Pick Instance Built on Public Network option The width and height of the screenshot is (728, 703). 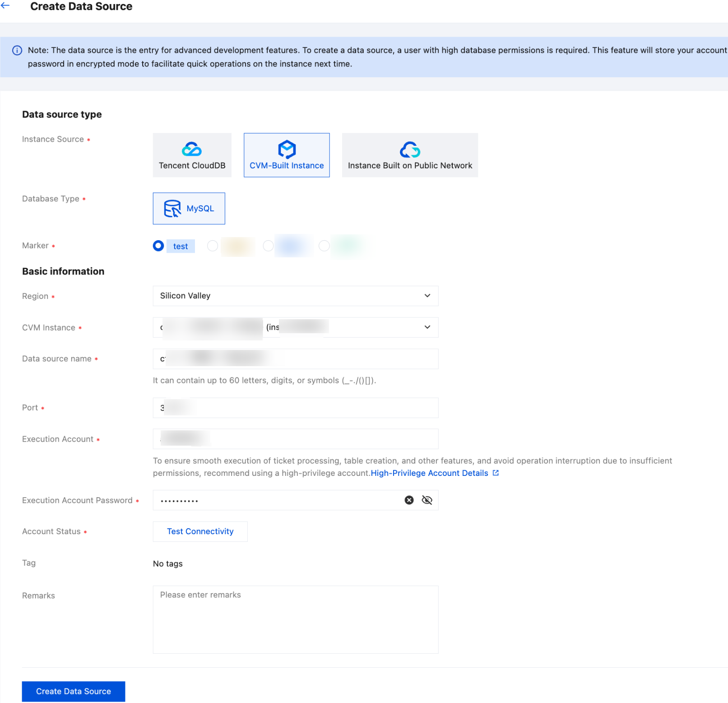click(410, 155)
